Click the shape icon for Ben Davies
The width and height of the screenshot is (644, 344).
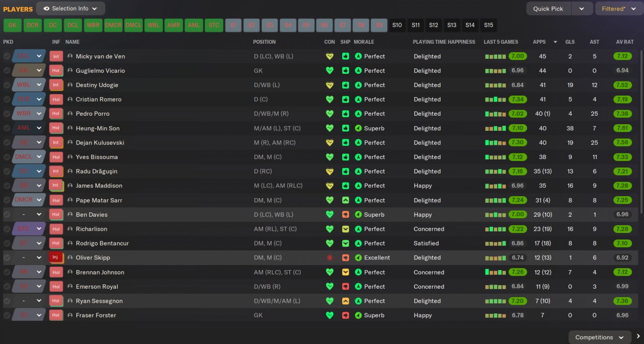pos(345,214)
